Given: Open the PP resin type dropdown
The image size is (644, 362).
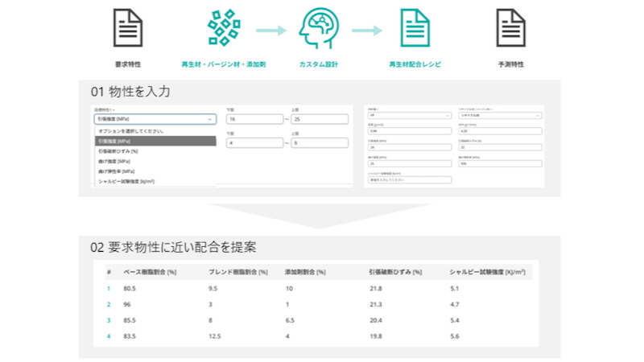Looking at the screenshot, I should (x=409, y=115).
